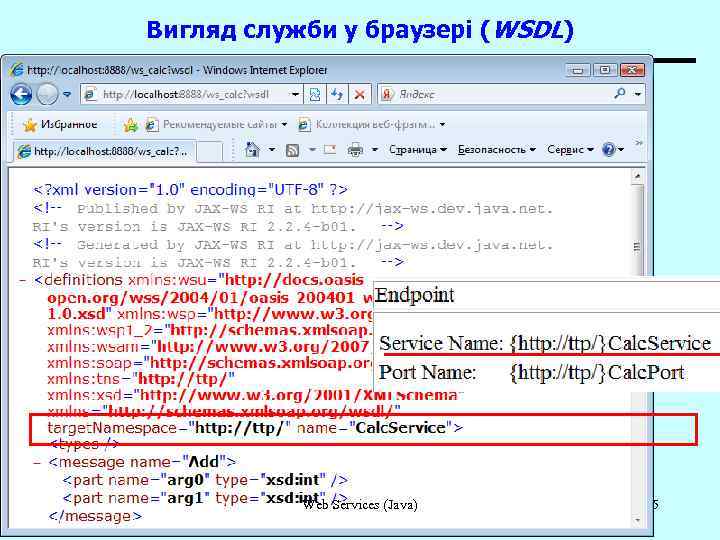Open the Страница menu
720x540 pixels.
pos(418,150)
